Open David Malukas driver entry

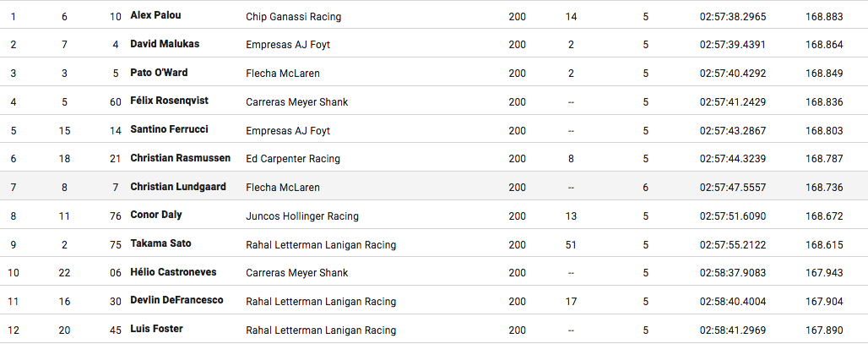point(165,44)
